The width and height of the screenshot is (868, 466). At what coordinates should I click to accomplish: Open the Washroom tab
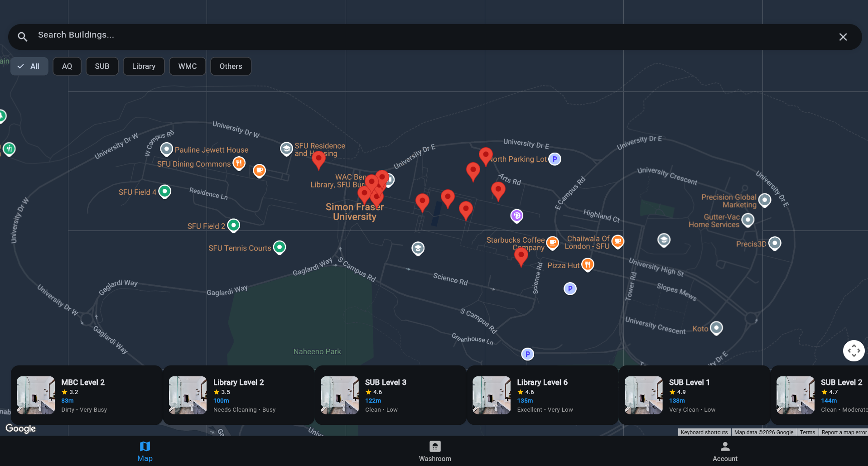pos(435,451)
